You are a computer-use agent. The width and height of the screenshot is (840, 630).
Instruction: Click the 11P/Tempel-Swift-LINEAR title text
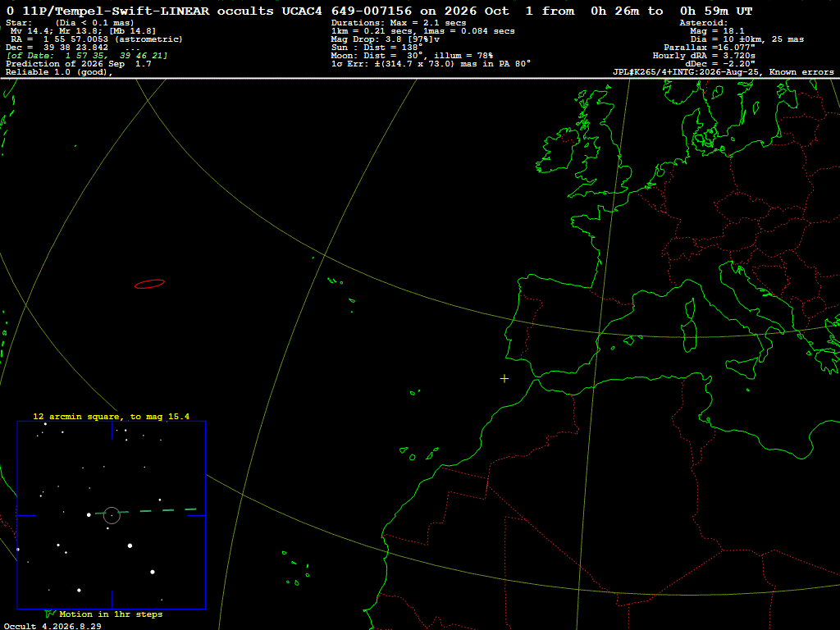pyautogui.click(x=116, y=11)
